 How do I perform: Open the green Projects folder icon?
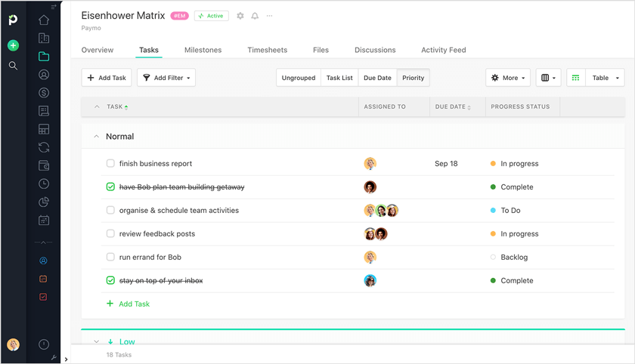(x=44, y=56)
